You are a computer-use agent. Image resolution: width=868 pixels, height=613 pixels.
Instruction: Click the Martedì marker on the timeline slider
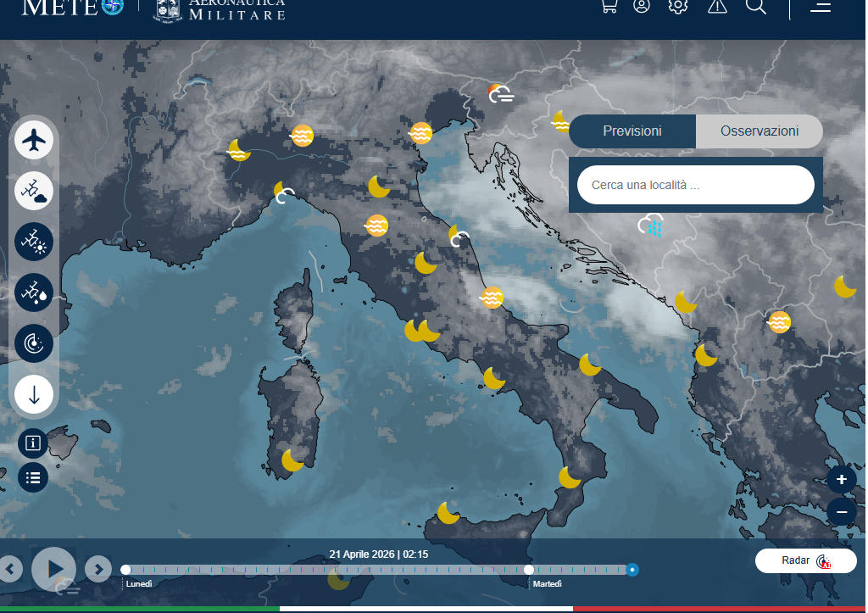529,570
